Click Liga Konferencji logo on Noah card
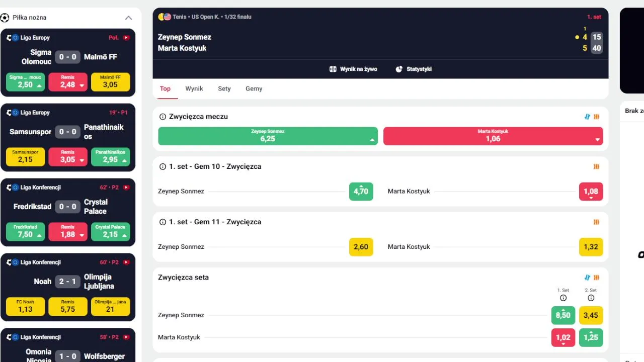The width and height of the screenshot is (644, 362). point(12,262)
